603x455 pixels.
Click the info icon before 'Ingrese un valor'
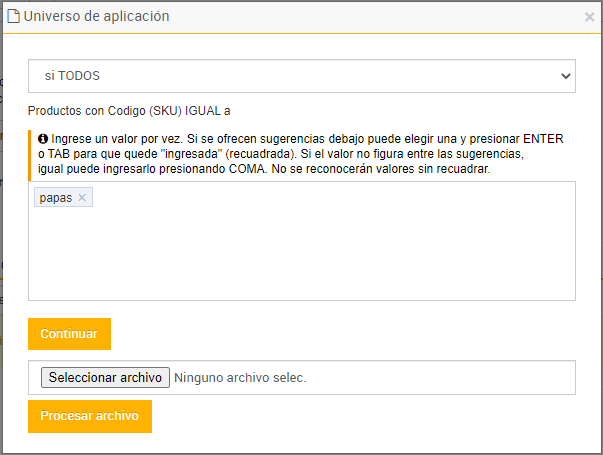point(43,139)
